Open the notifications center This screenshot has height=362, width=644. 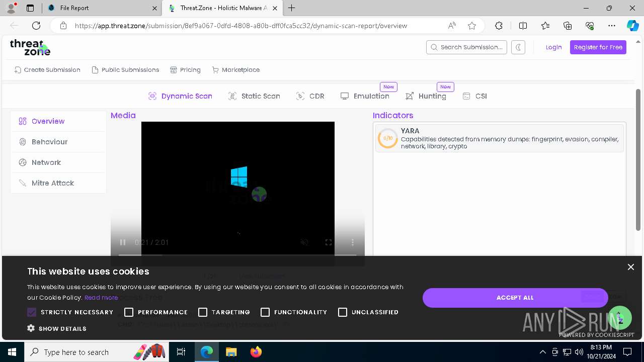coord(628,352)
